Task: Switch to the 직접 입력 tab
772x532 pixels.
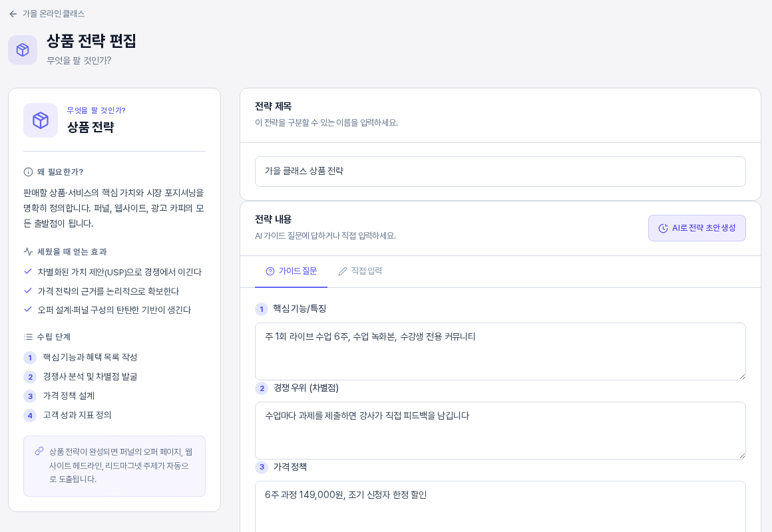Action: [360, 271]
